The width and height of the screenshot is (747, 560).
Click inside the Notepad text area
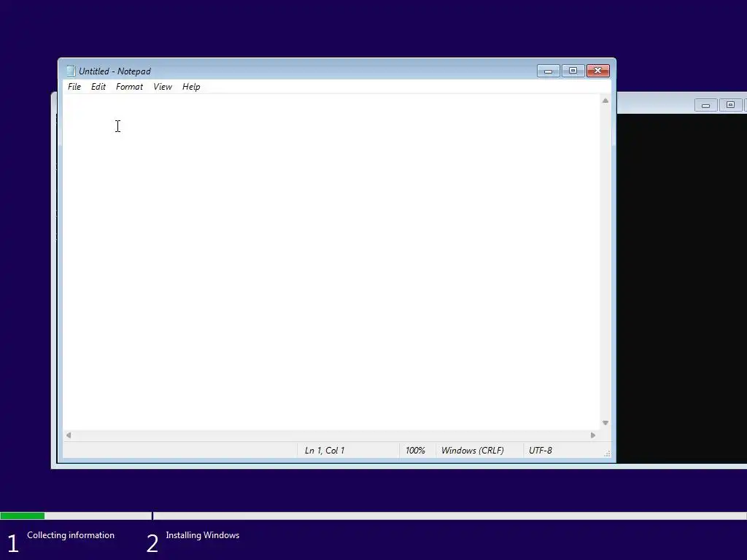331,262
